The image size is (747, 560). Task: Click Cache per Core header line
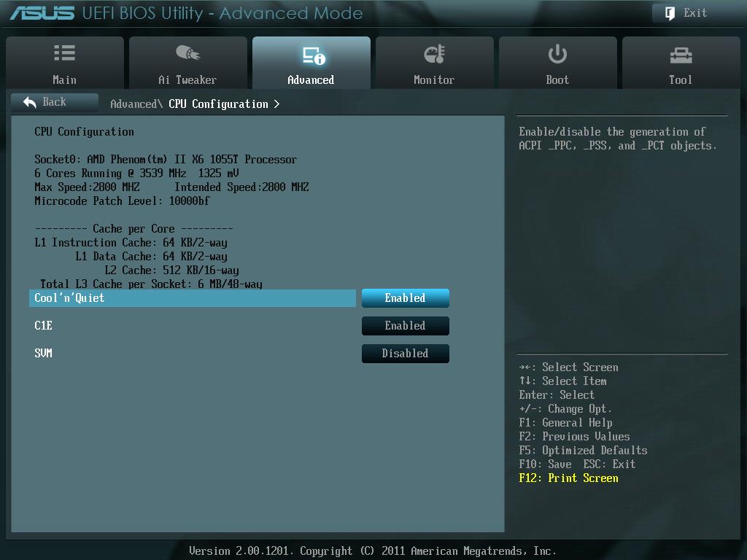click(133, 228)
